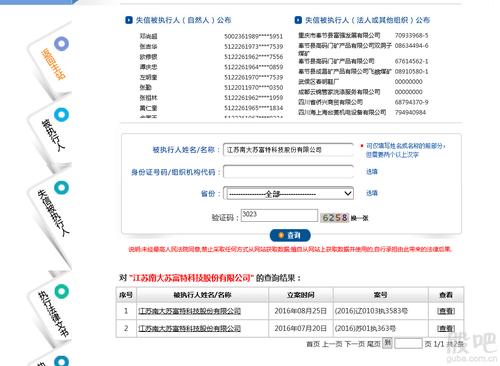Refresh captcha with 换一张 link
The height and width of the screenshot is (366, 500).
coord(359,218)
